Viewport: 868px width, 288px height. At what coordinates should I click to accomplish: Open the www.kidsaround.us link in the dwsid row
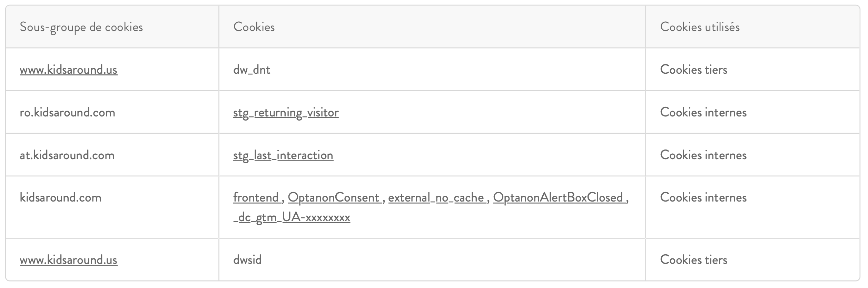point(68,259)
